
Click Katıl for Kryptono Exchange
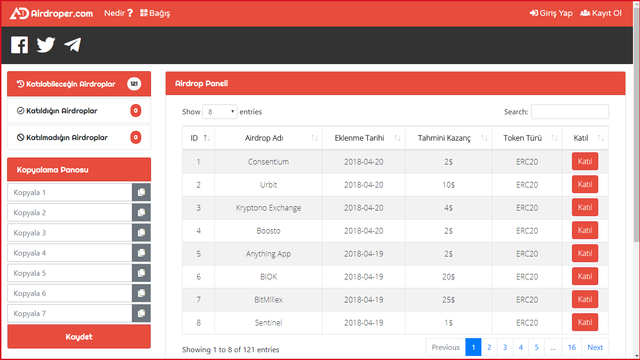585,207
